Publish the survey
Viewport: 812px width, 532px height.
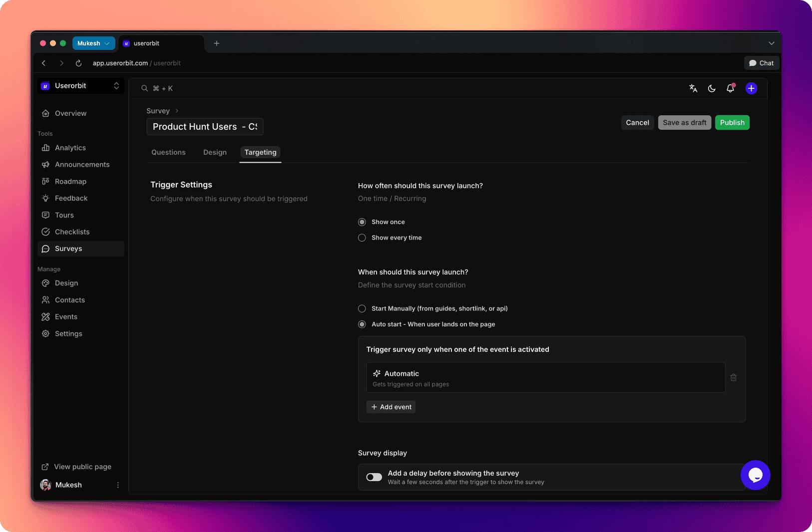pyautogui.click(x=732, y=123)
